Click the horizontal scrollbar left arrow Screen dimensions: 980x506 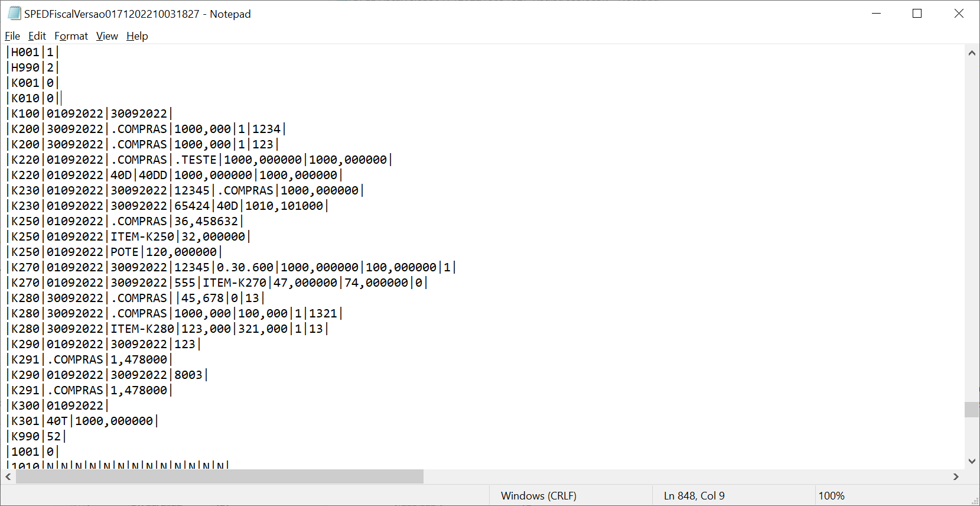[8, 476]
